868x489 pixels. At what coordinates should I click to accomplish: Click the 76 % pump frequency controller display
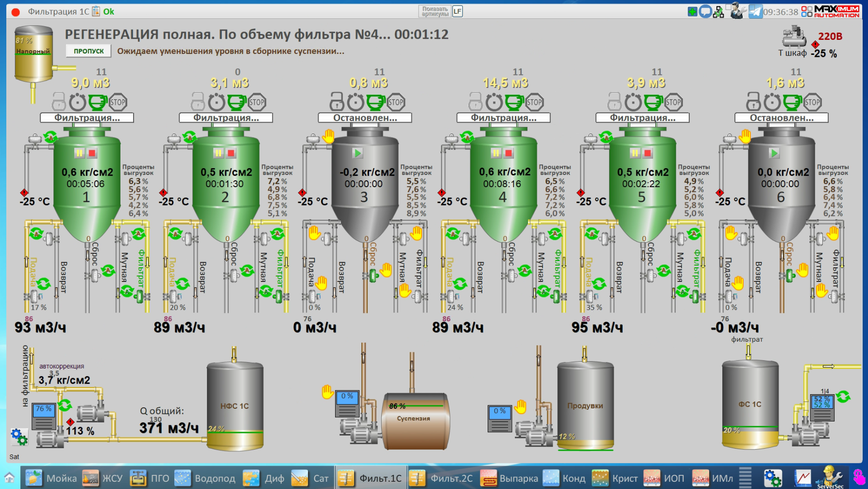click(44, 416)
